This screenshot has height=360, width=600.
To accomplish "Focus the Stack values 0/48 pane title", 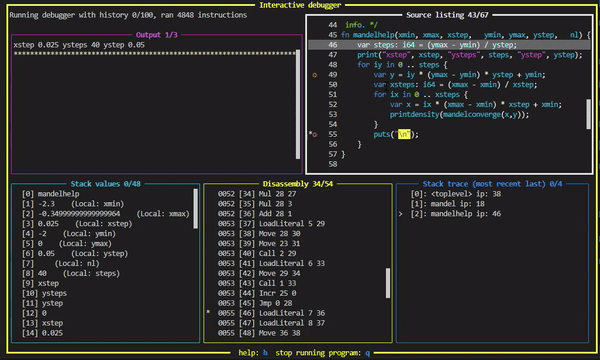I will pyautogui.click(x=106, y=184).
